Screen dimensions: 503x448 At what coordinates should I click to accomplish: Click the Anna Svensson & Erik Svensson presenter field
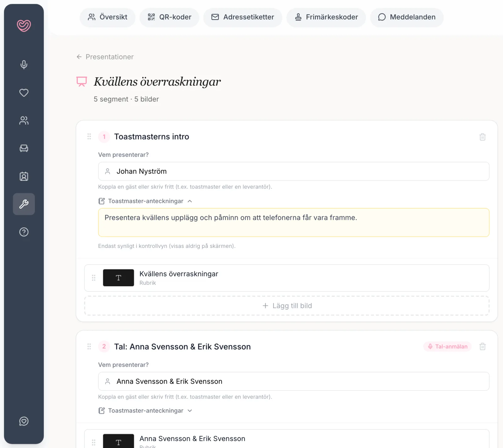pos(294,381)
